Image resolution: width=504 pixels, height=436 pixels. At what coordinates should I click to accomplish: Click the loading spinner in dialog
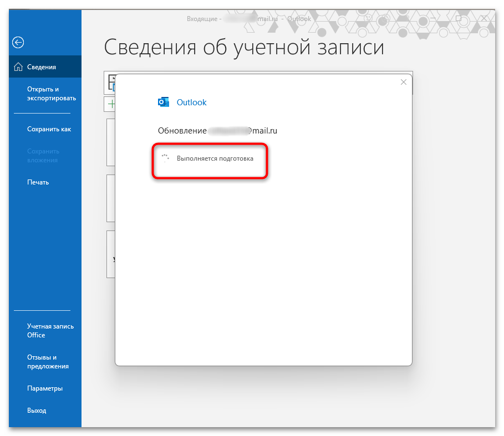click(x=165, y=158)
